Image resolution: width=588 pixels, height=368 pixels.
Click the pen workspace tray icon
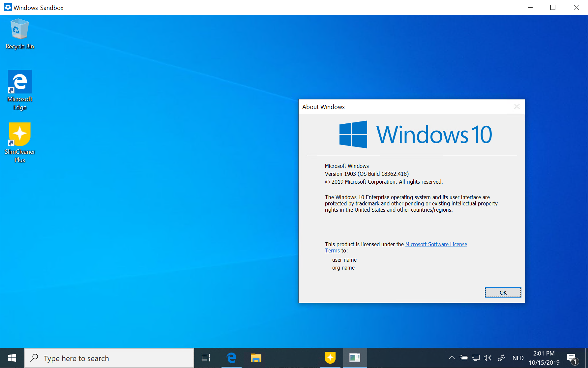click(502, 358)
